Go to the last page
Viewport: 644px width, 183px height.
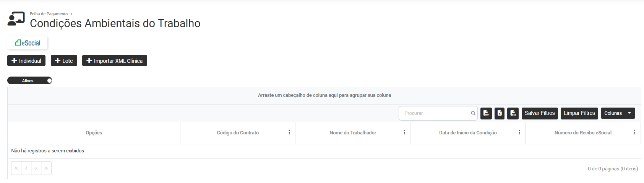point(46,168)
